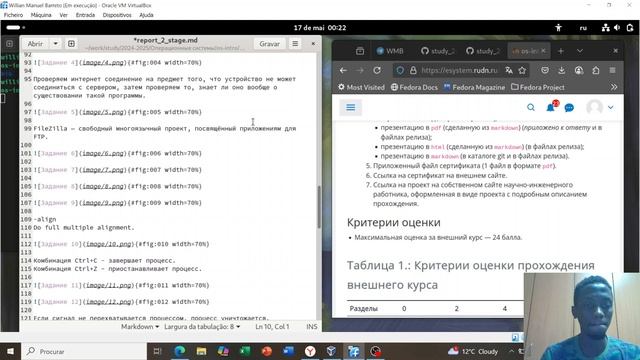
Task: Click INS insert mode indicator
Action: point(312,327)
